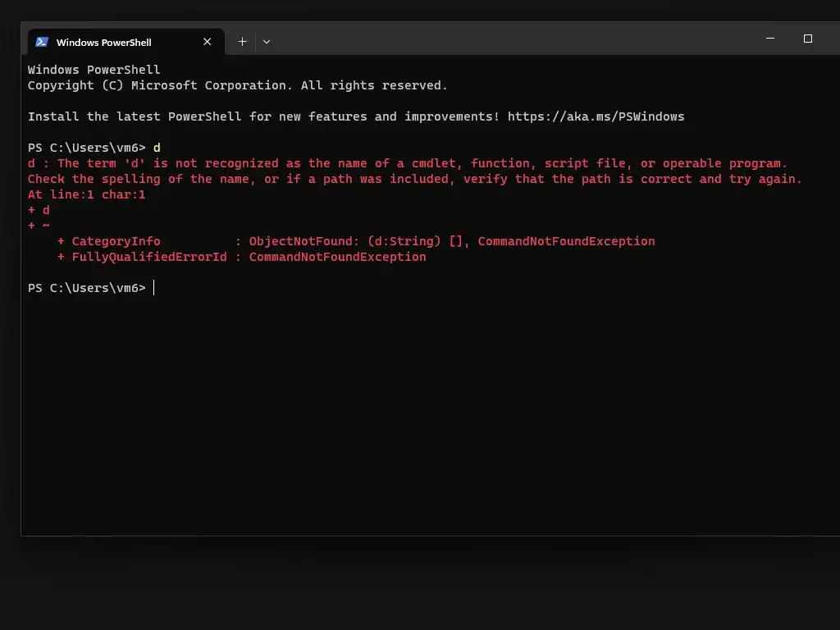
Task: Click the first 'PS C:\Users\vm6> d' command line
Action: (x=94, y=148)
